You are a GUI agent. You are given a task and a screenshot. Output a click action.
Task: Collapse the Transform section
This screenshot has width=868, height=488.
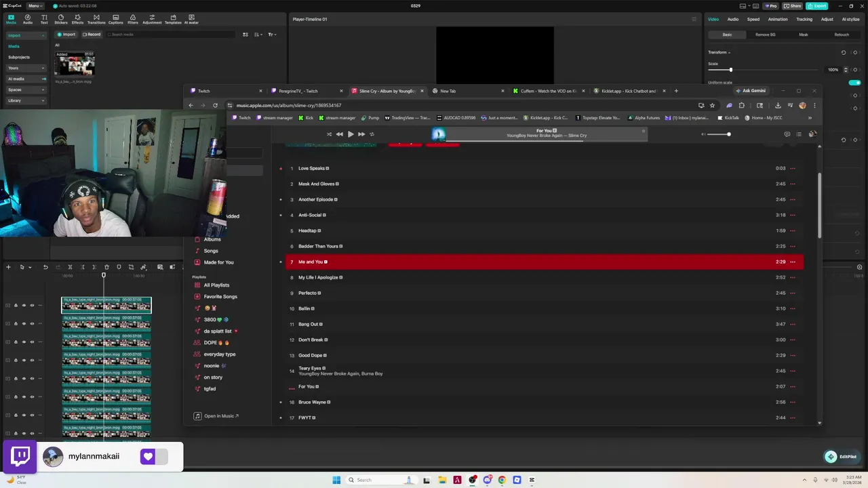(719, 52)
